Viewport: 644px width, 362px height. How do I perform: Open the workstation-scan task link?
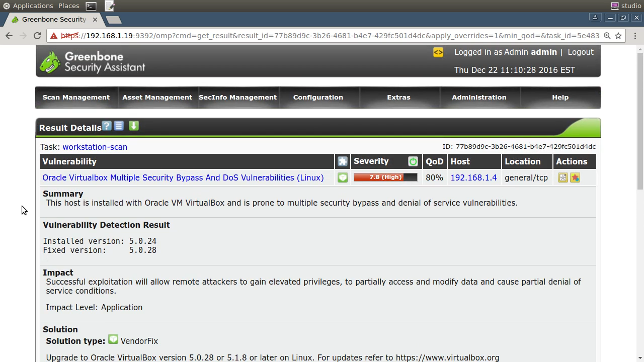[x=95, y=147]
